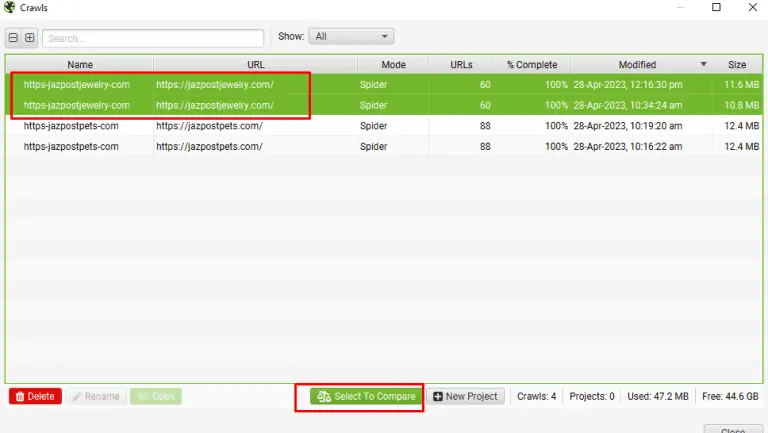Image resolution: width=768 pixels, height=433 pixels.
Task: Click the Delete button
Action: [35, 396]
